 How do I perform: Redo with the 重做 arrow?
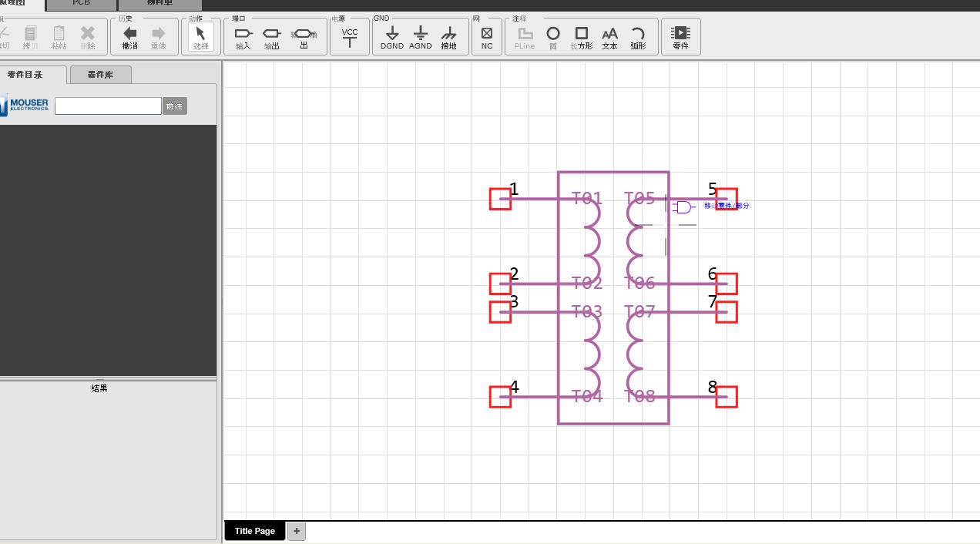point(158,36)
